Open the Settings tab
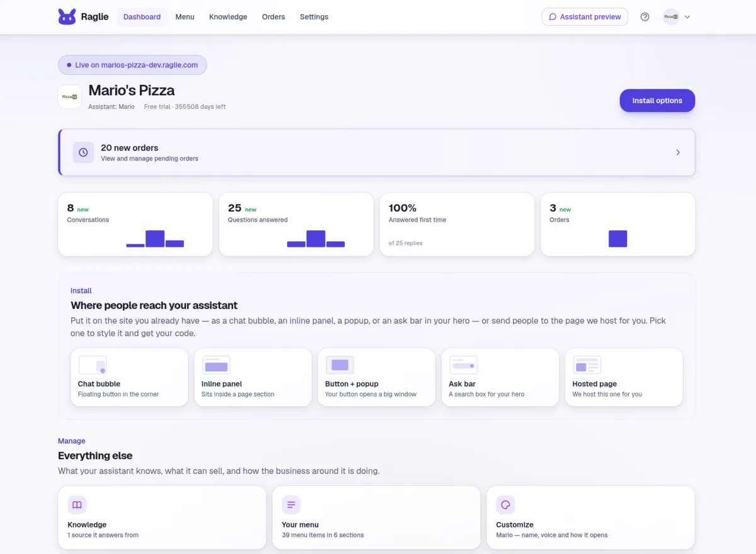Image resolution: width=756 pixels, height=554 pixels. tap(314, 17)
